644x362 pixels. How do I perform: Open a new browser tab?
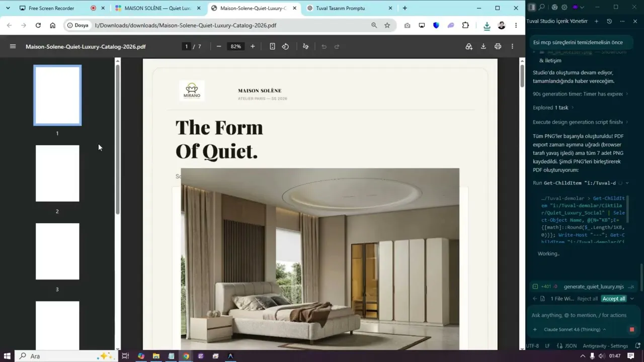pos(405,8)
